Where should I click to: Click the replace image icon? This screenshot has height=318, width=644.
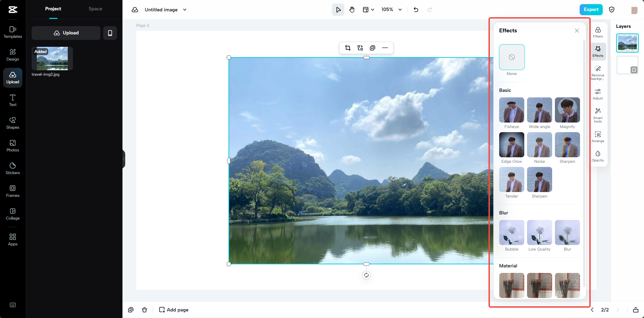click(360, 48)
